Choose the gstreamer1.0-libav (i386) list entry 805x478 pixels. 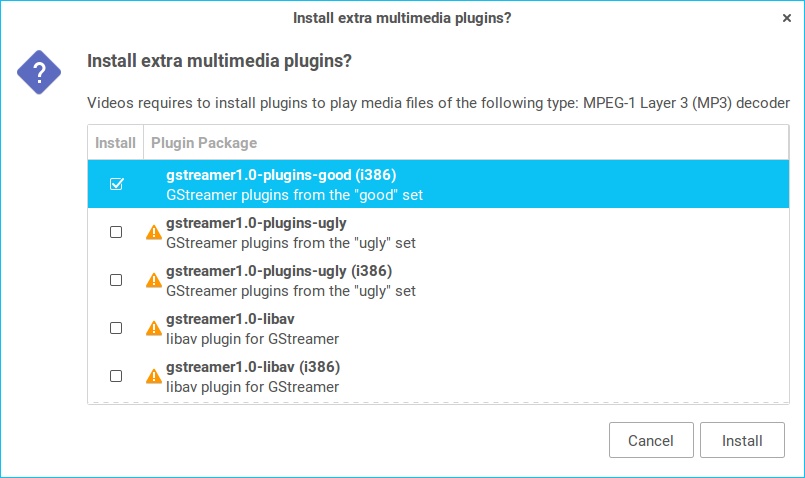(x=400, y=376)
